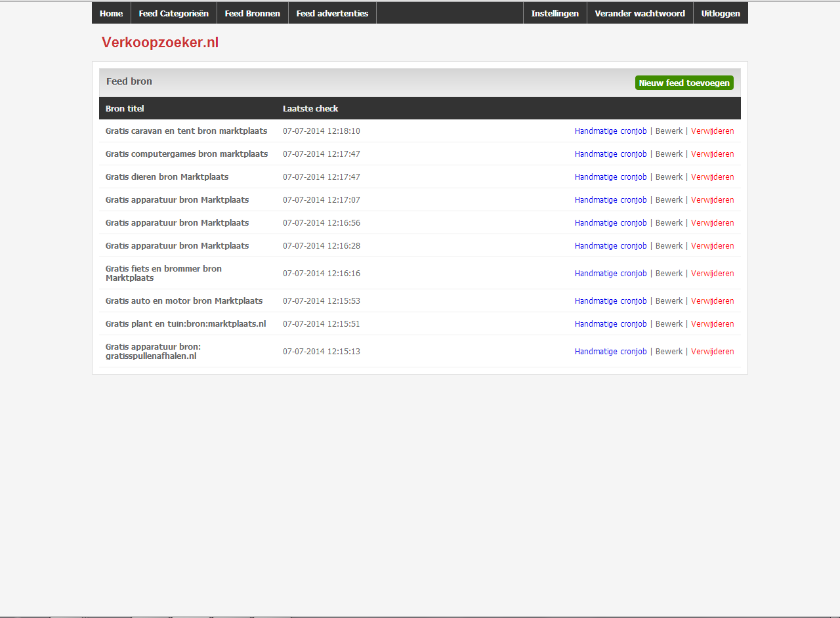Edit the computergames feed via Bewerk

669,154
